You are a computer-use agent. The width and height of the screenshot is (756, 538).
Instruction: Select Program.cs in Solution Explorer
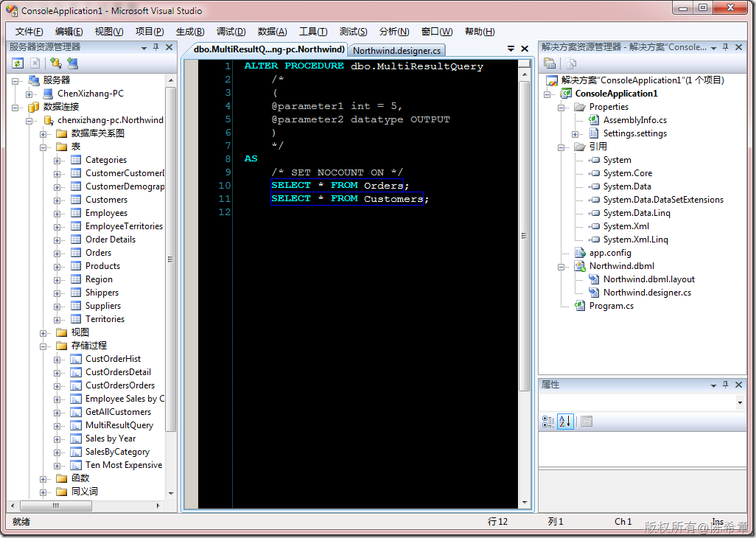(611, 306)
